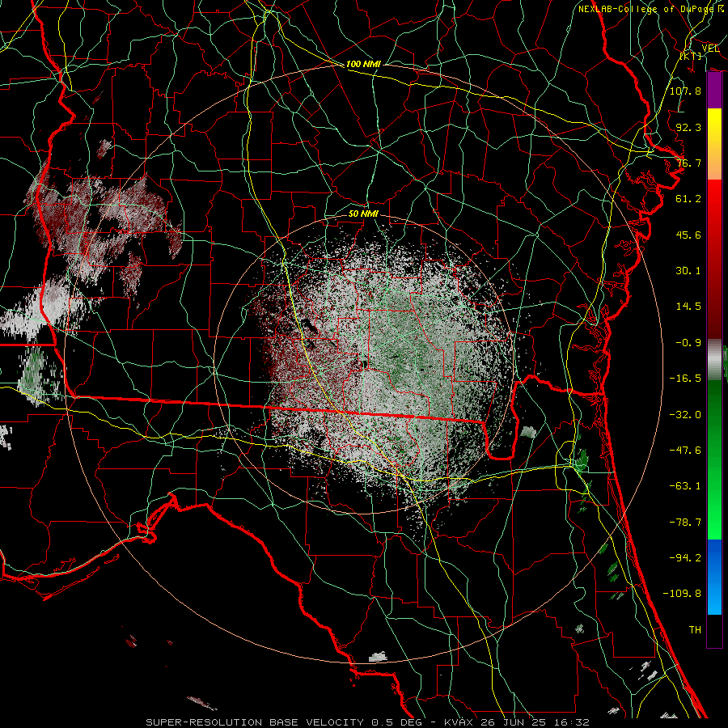Select the -0.9 scale value

[688, 343]
